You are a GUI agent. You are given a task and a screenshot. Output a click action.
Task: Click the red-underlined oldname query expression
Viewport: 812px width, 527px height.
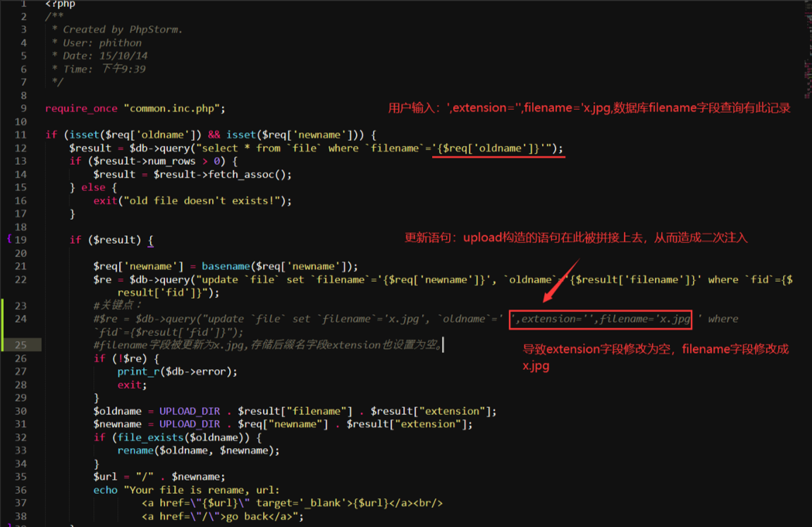tap(498, 148)
